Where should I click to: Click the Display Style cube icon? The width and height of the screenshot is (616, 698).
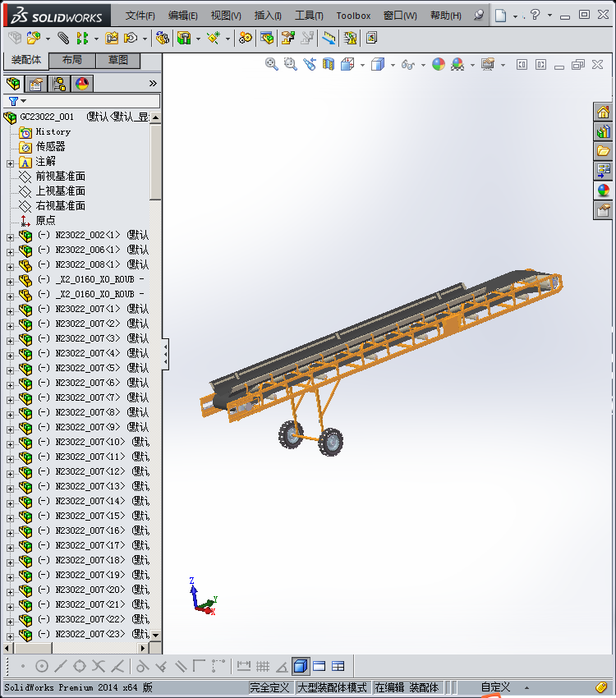[378, 65]
